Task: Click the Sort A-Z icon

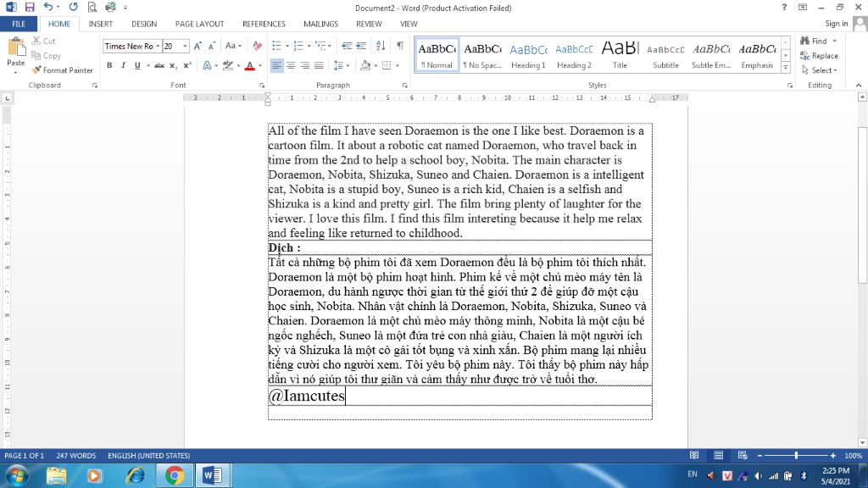Action: coord(382,46)
